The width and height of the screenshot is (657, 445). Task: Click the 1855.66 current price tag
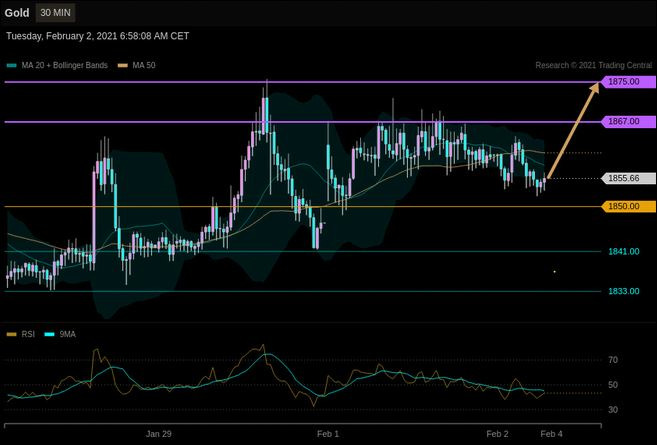click(629, 179)
